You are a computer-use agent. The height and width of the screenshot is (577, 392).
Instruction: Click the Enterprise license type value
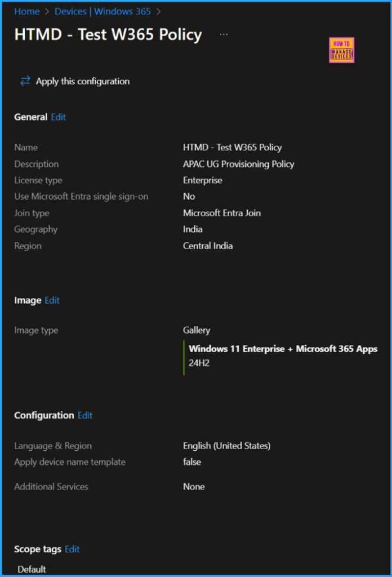(203, 180)
